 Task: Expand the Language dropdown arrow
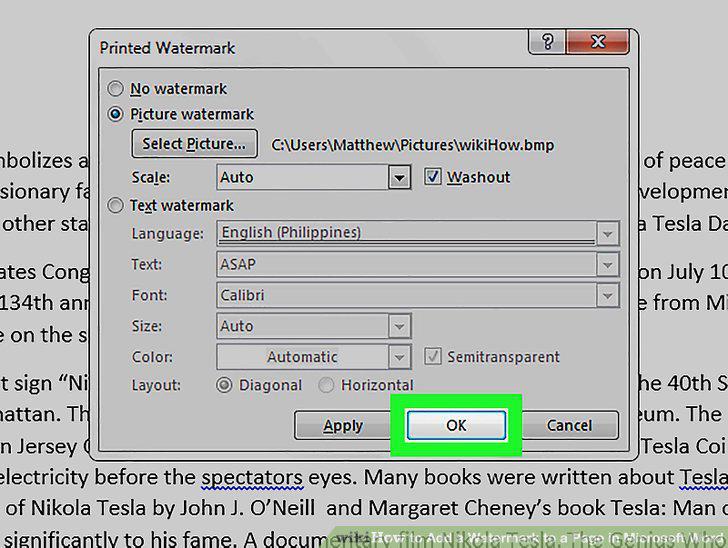point(607,233)
